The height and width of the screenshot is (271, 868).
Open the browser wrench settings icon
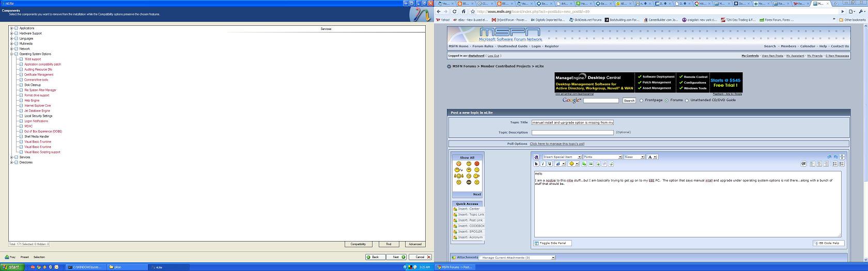[861, 11]
